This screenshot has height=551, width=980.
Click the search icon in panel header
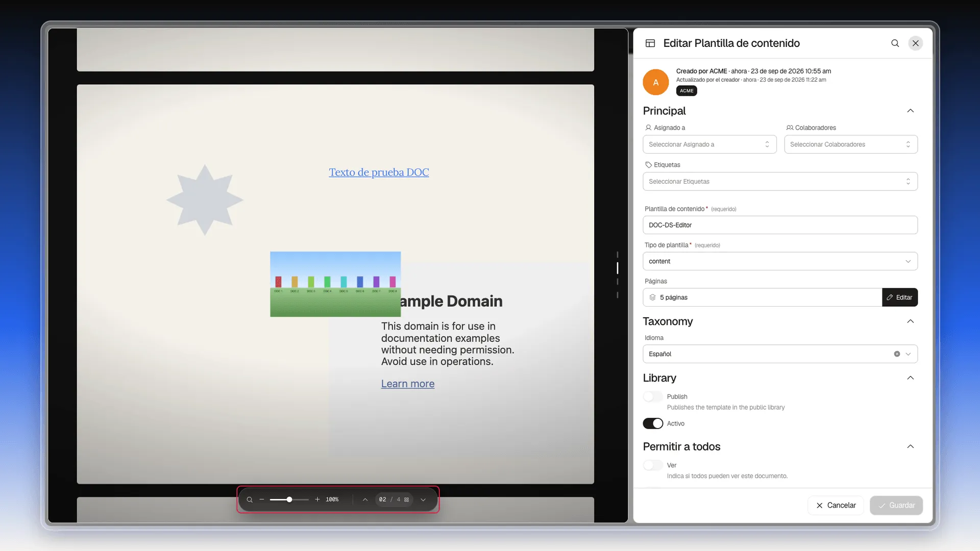point(895,43)
